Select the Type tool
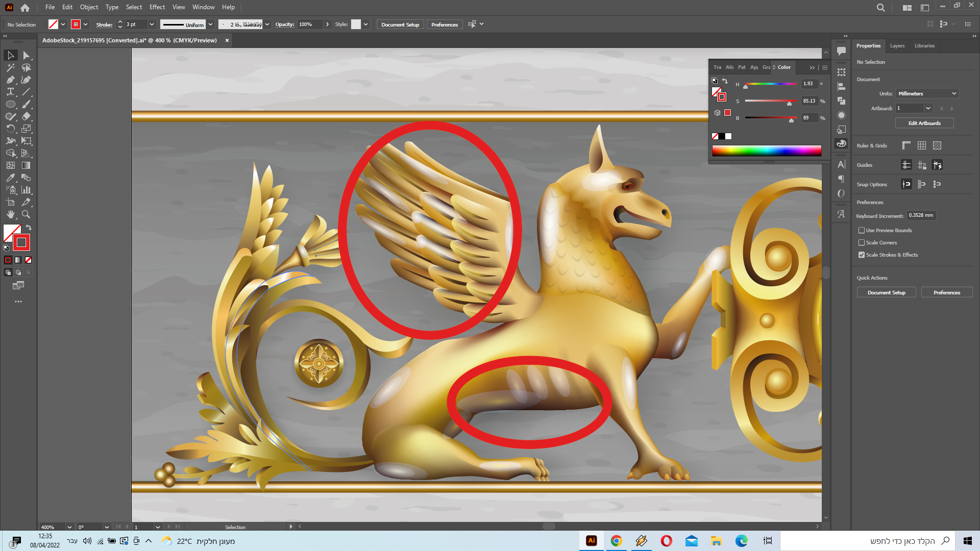The height and width of the screenshot is (551, 980). [x=10, y=92]
